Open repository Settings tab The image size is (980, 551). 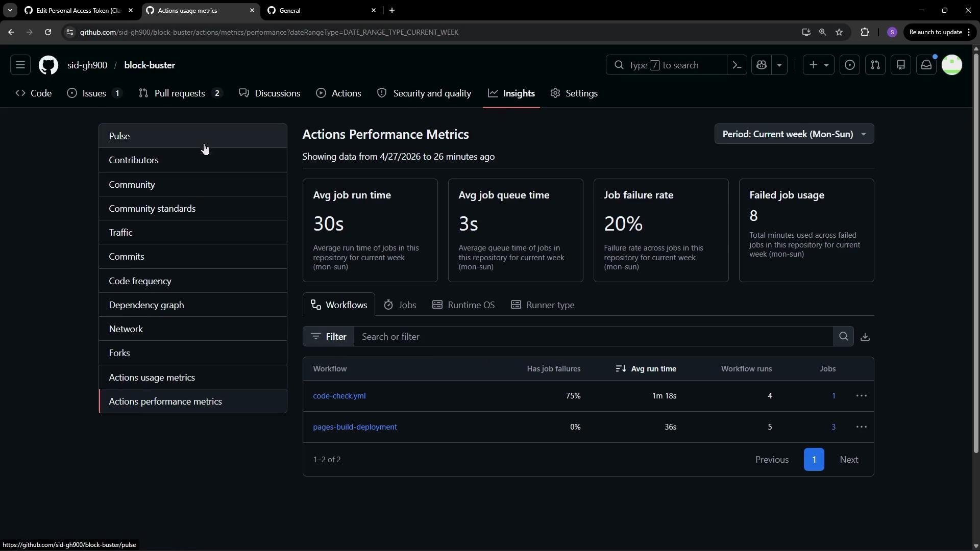click(x=574, y=93)
